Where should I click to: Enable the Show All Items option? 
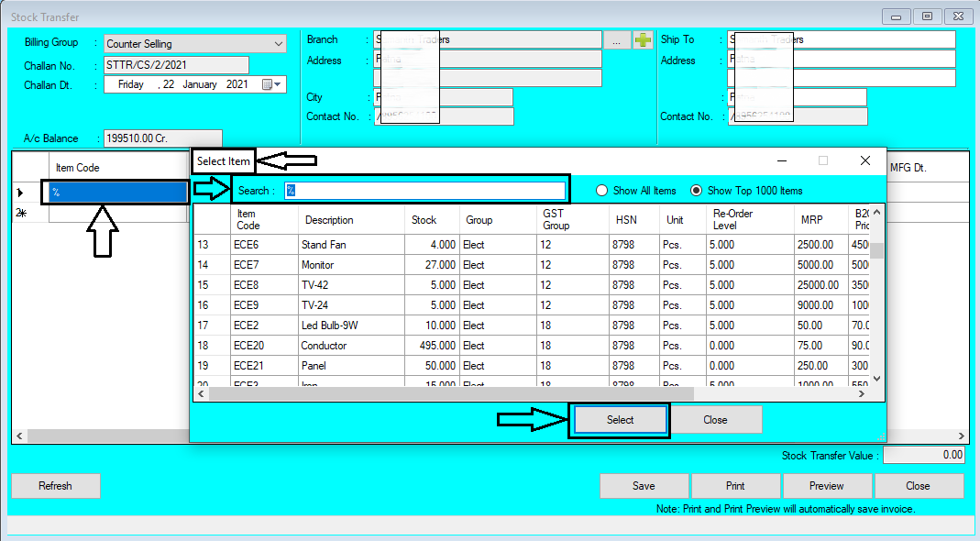click(x=602, y=190)
